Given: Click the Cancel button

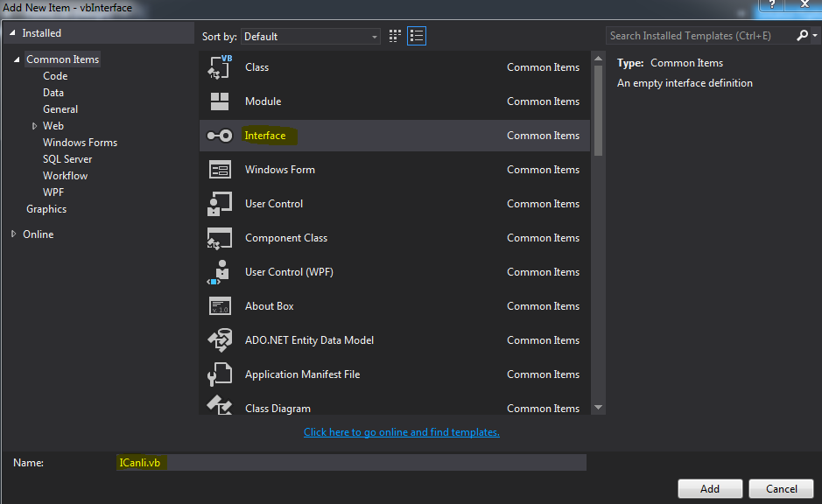Looking at the screenshot, I should point(781,489).
